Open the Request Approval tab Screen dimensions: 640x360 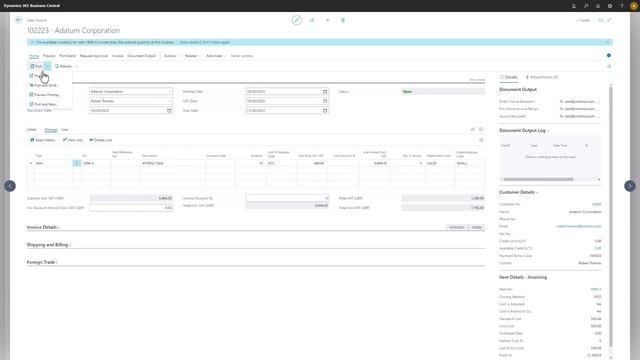94,56
